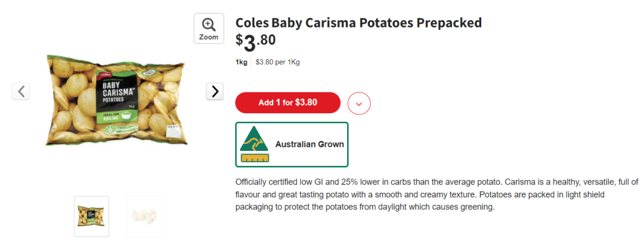Select the peeled potatoes thumbnail
Image resolution: width=644 pixels, height=244 pixels.
[144, 216]
